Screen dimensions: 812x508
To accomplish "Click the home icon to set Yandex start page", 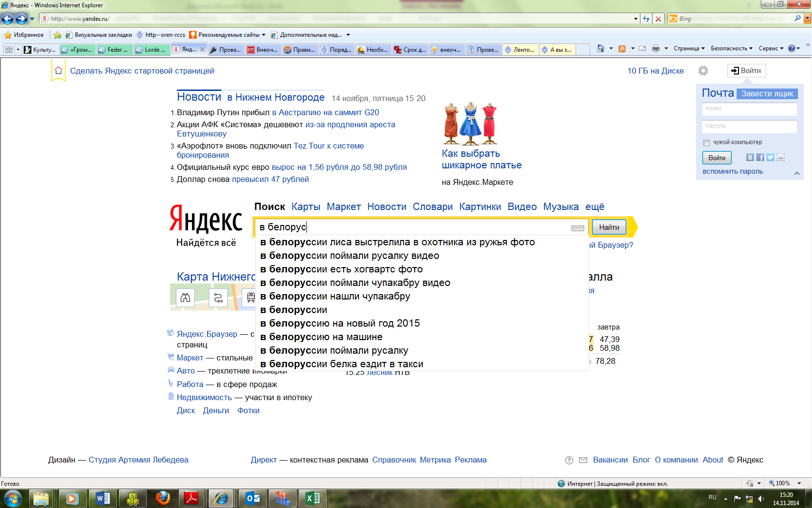I will (58, 71).
